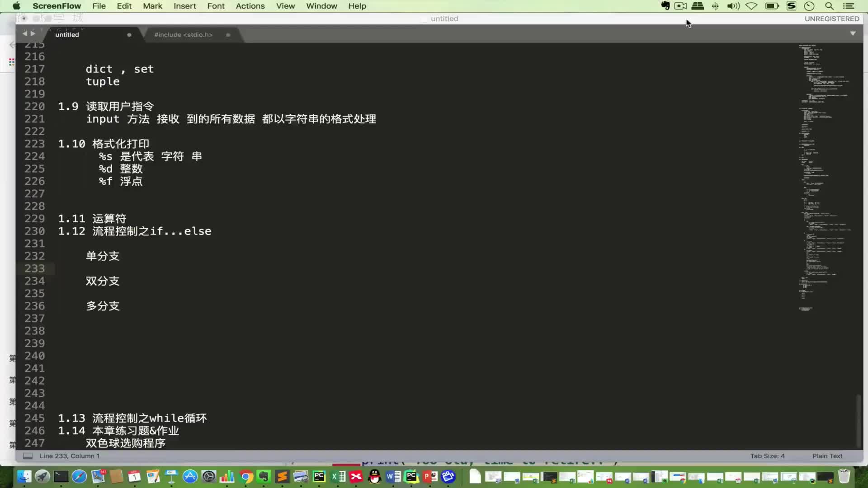Open Calendar from the Dock

pos(134,476)
